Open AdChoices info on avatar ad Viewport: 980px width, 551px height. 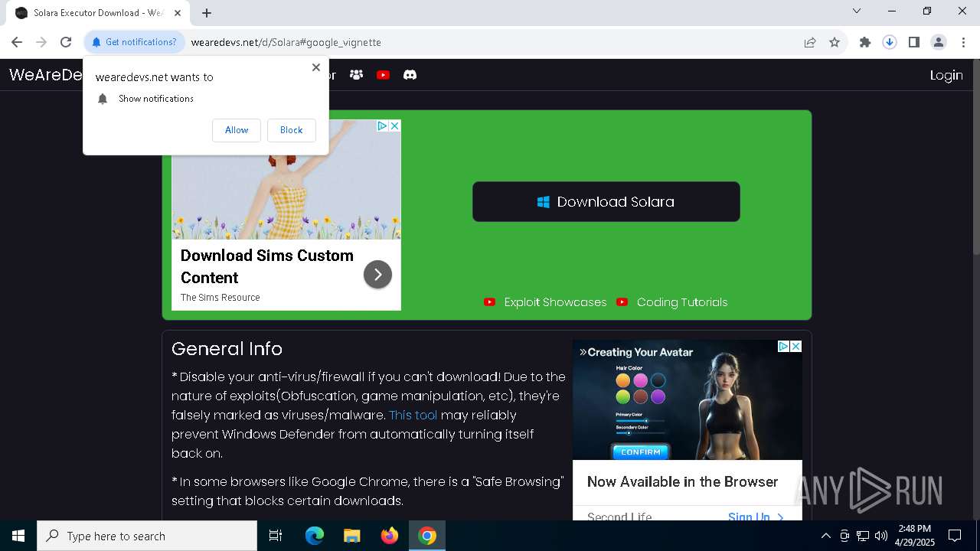784,347
